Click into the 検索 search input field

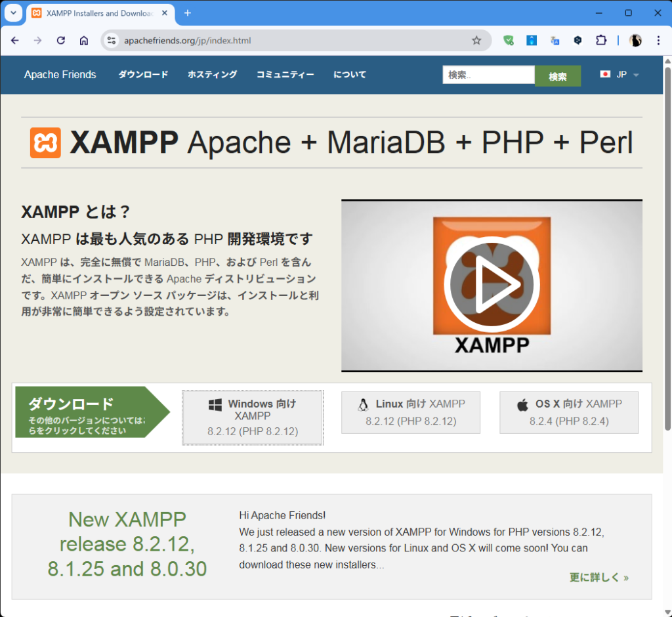[x=488, y=75]
